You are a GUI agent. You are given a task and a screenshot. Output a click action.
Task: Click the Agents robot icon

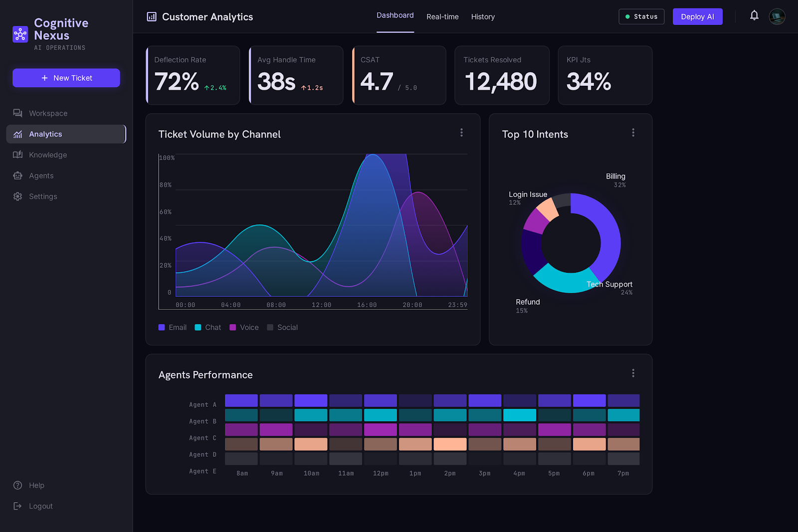(x=18, y=176)
